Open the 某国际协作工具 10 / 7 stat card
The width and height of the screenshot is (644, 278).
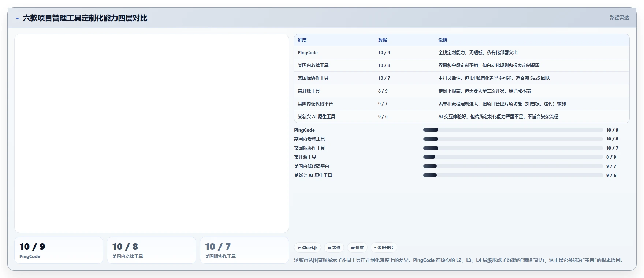(x=244, y=250)
